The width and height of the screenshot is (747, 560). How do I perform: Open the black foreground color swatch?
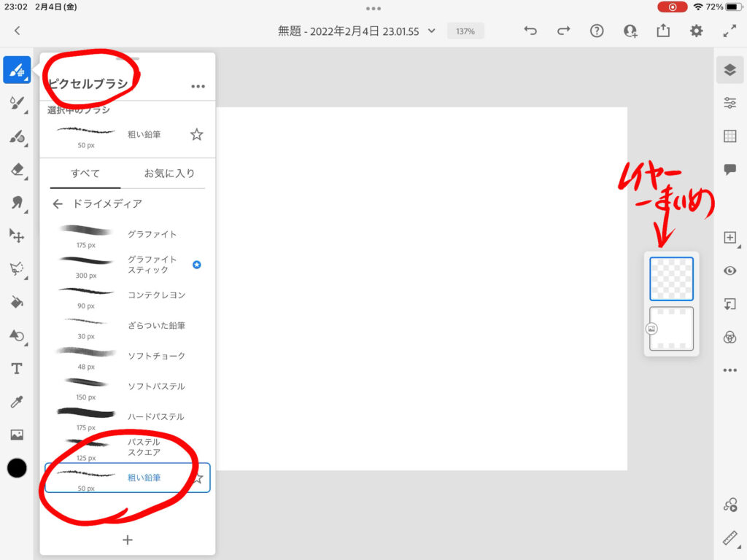click(17, 468)
